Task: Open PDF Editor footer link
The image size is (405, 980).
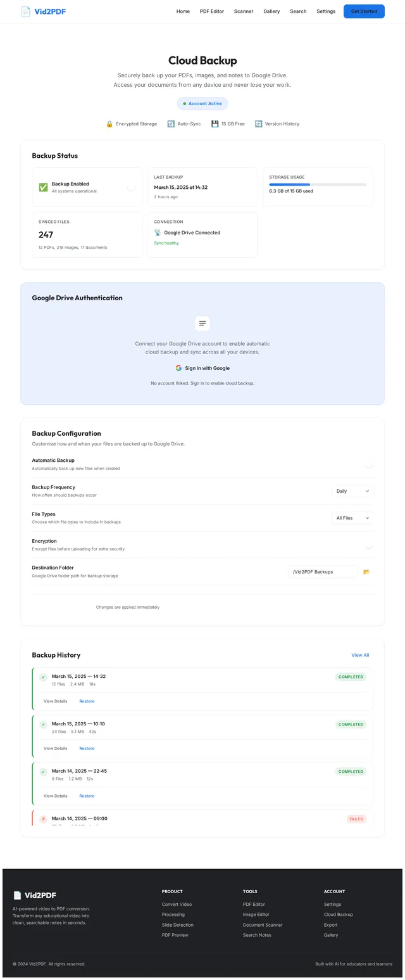Action: tap(254, 905)
